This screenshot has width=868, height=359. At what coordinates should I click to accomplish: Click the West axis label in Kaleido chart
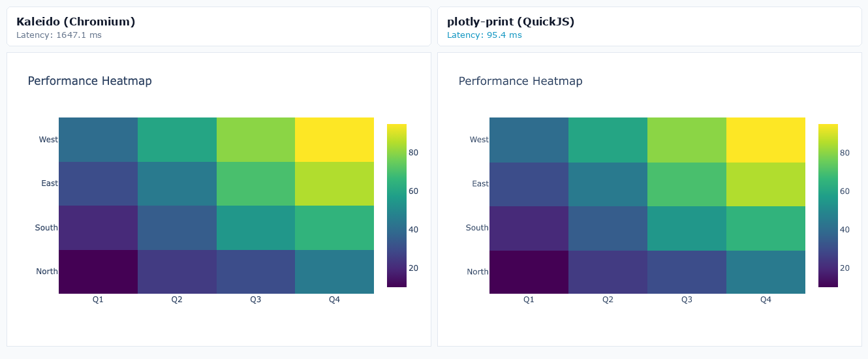[48, 140]
